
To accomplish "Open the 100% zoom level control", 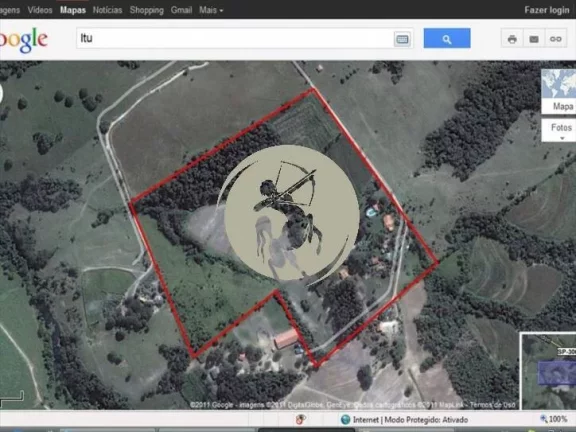I will click(558, 419).
